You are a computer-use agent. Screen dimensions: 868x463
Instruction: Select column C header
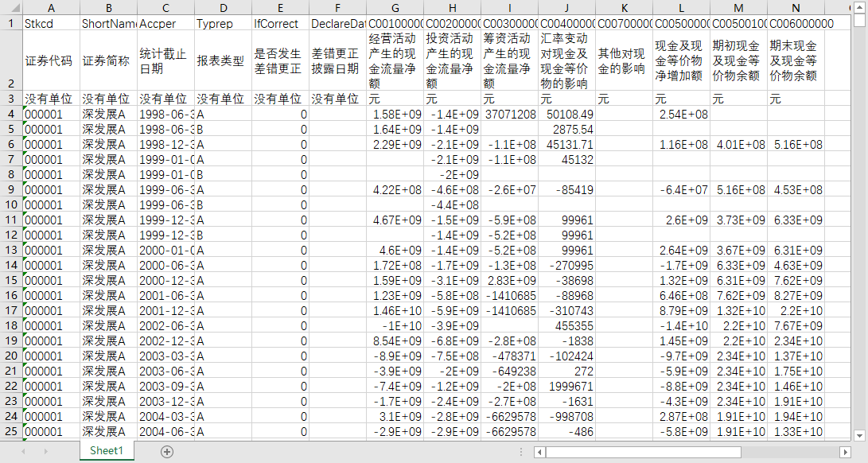(165, 8)
